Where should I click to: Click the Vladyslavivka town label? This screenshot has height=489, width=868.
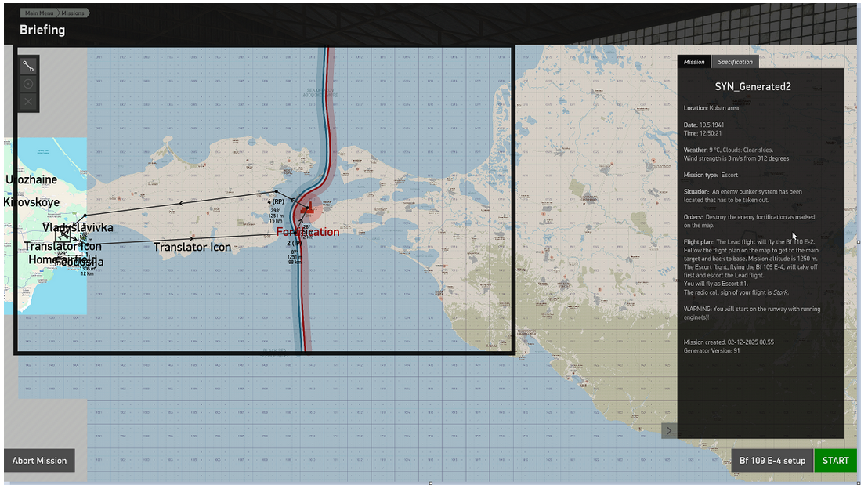click(x=78, y=227)
